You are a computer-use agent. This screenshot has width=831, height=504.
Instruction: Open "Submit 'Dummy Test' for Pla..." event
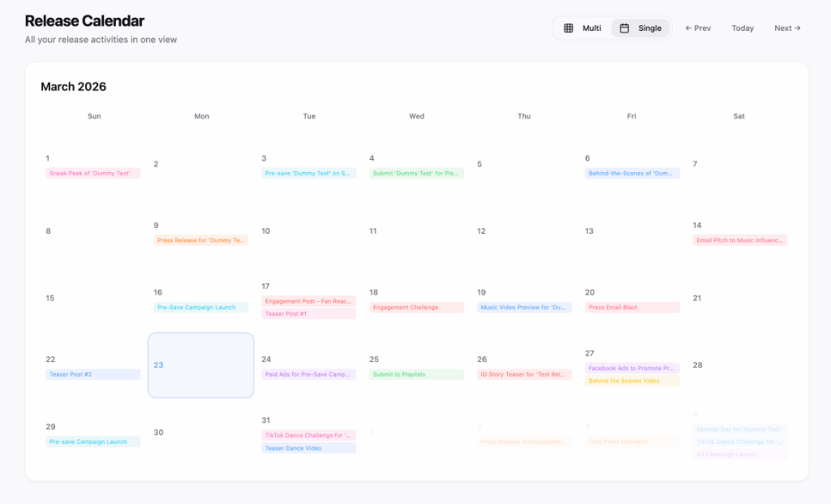(x=416, y=174)
